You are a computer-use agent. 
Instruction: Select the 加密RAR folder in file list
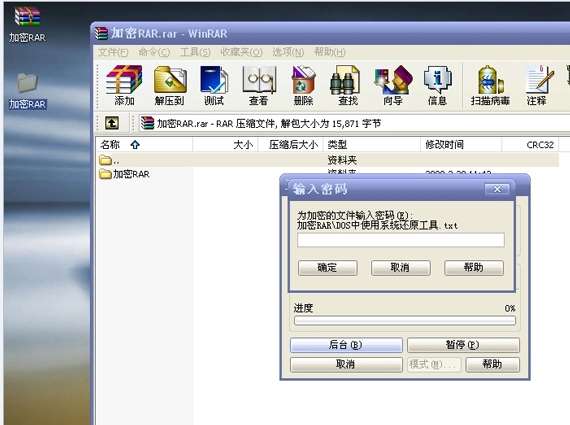pos(125,174)
